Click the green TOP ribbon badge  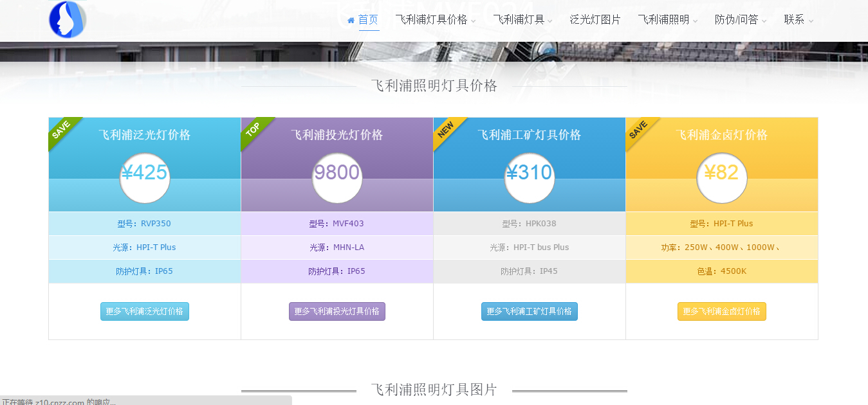coord(254,130)
